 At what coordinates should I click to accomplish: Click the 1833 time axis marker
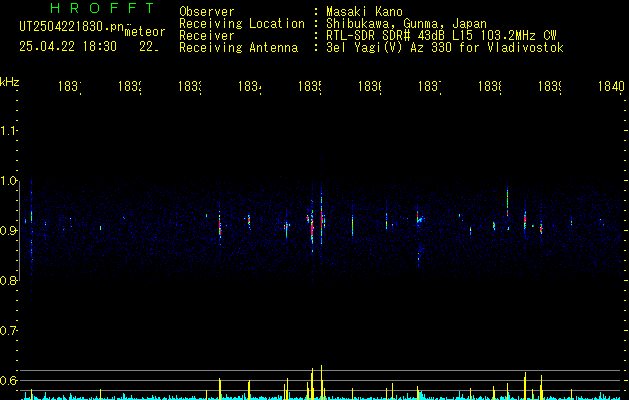pyautogui.click(x=190, y=86)
